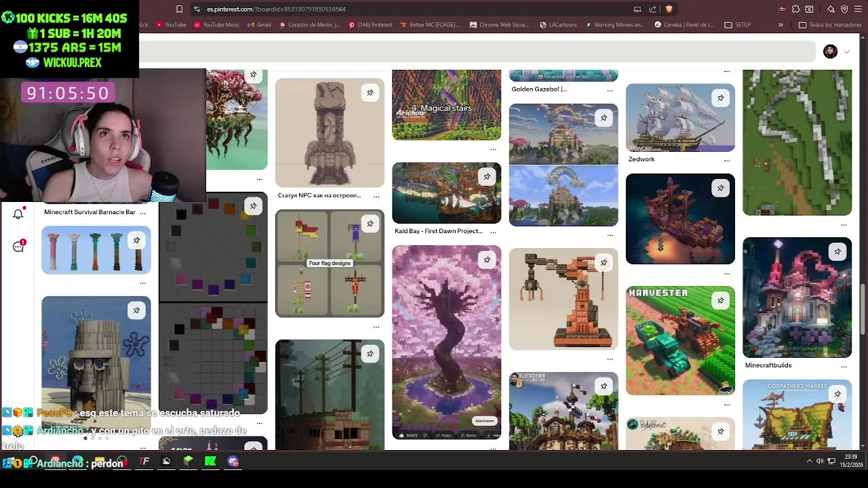Show hidden system tray icons

tap(809, 462)
